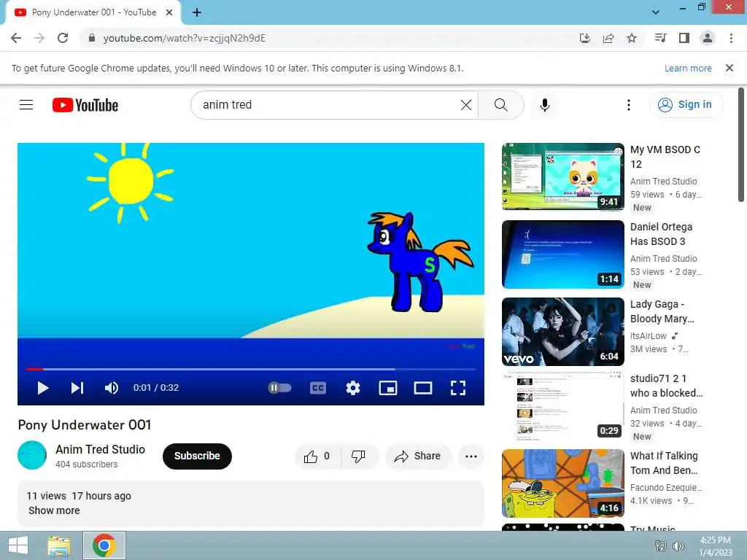Image resolution: width=747 pixels, height=560 pixels.
Task: Search with your voice microphone
Action: (544, 105)
